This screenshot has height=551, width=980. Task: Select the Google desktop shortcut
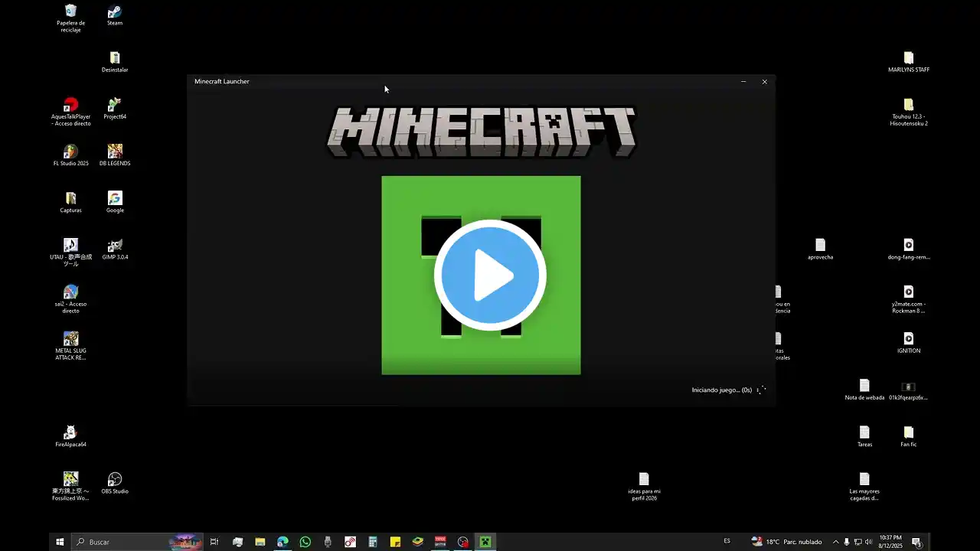[x=115, y=201]
